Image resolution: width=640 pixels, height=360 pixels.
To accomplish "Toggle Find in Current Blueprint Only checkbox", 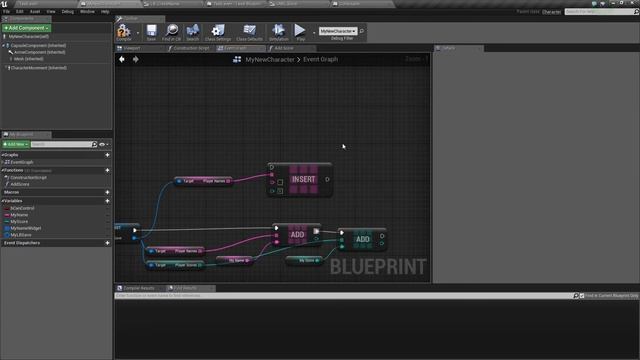I will [582, 296].
